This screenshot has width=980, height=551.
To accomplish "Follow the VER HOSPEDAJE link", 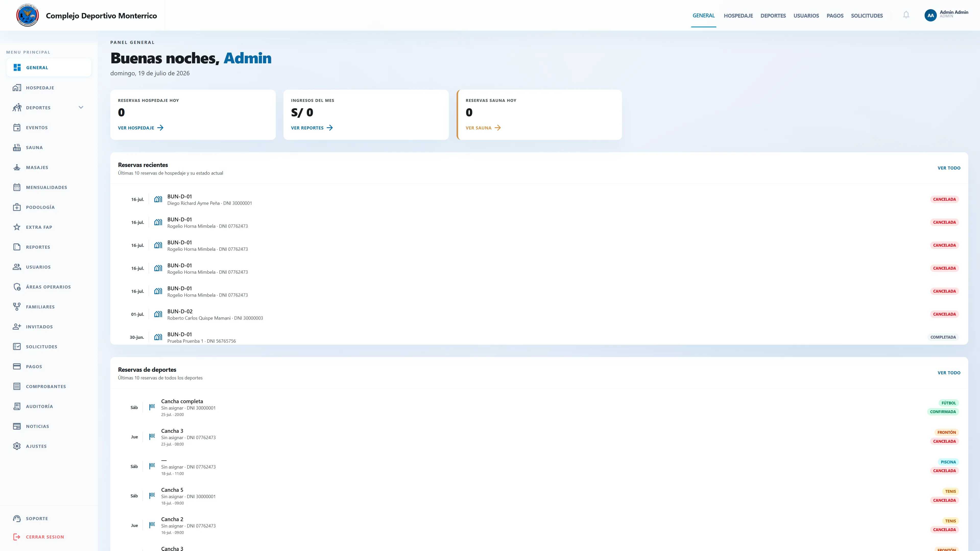I will click(x=141, y=128).
